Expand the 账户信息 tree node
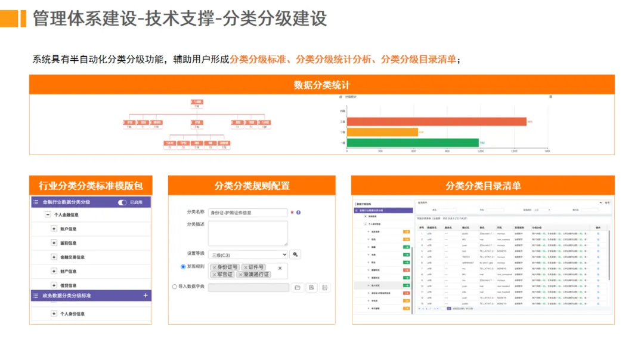644x363 pixels. (54, 229)
